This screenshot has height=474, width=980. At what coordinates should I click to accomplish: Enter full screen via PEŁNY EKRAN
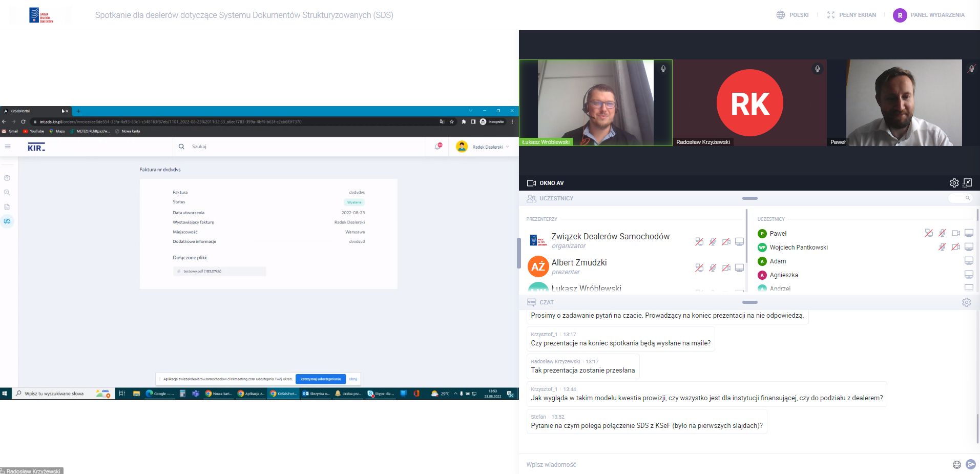coord(851,15)
